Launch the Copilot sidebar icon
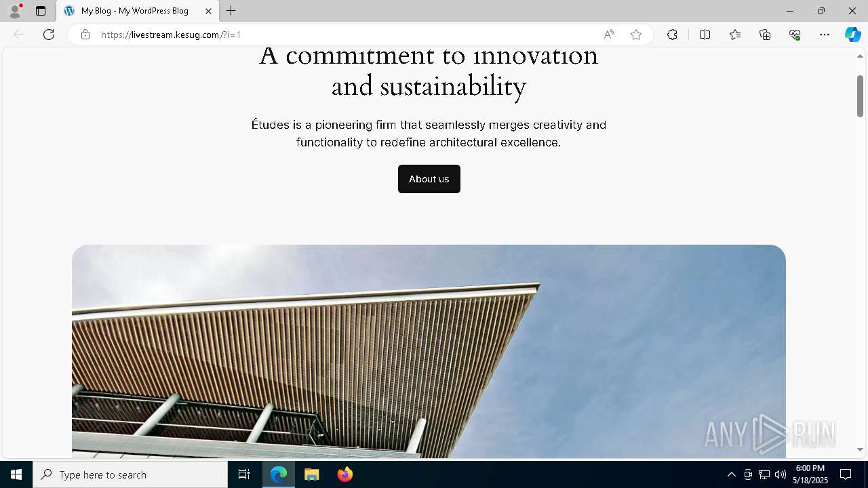Image resolution: width=868 pixels, height=488 pixels. point(852,35)
